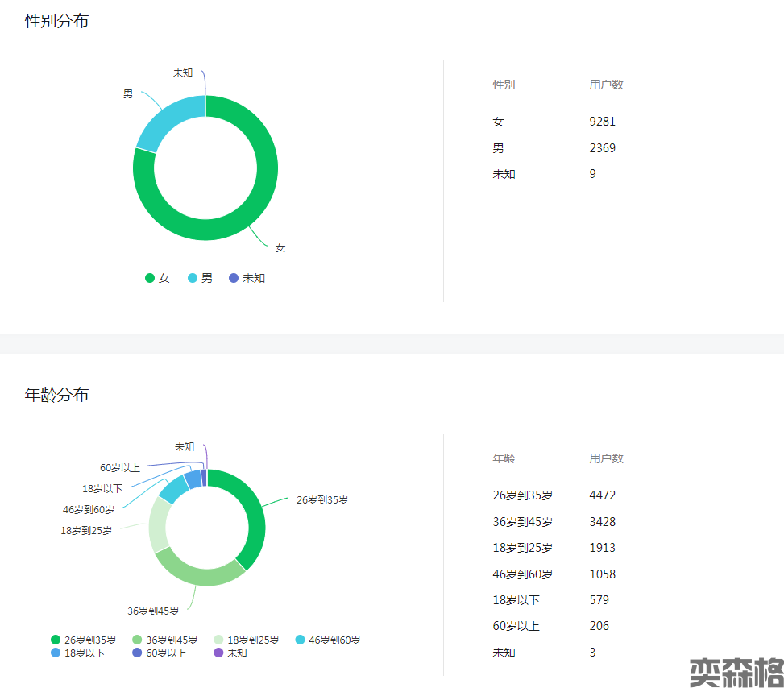Click the 奕森格 watermark logo
This screenshot has width=784, height=688.
click(736, 672)
